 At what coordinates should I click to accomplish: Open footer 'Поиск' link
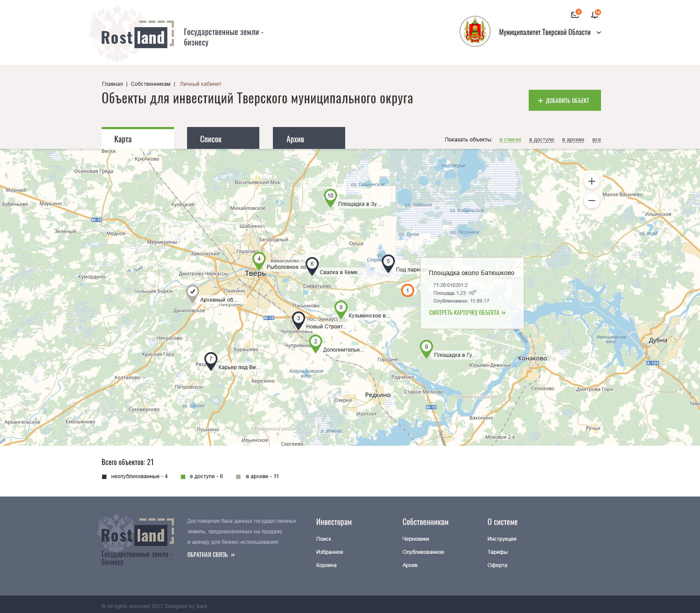[324, 539]
